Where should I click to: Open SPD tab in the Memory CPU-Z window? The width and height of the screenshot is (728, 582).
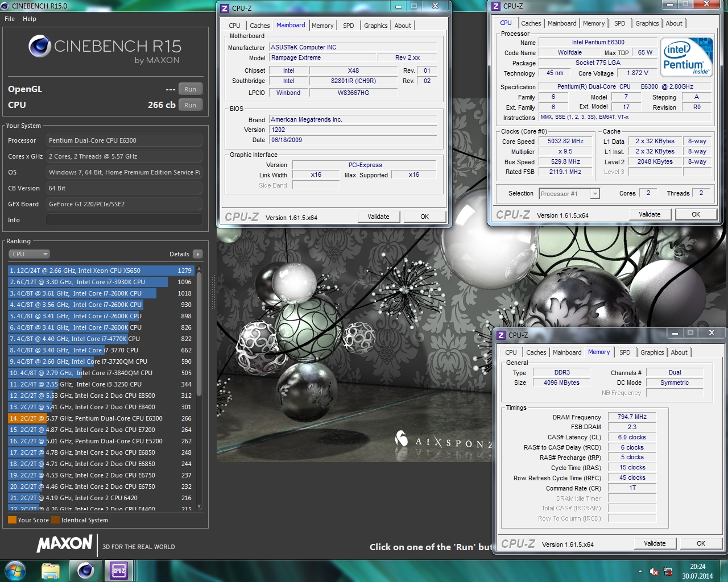point(624,352)
